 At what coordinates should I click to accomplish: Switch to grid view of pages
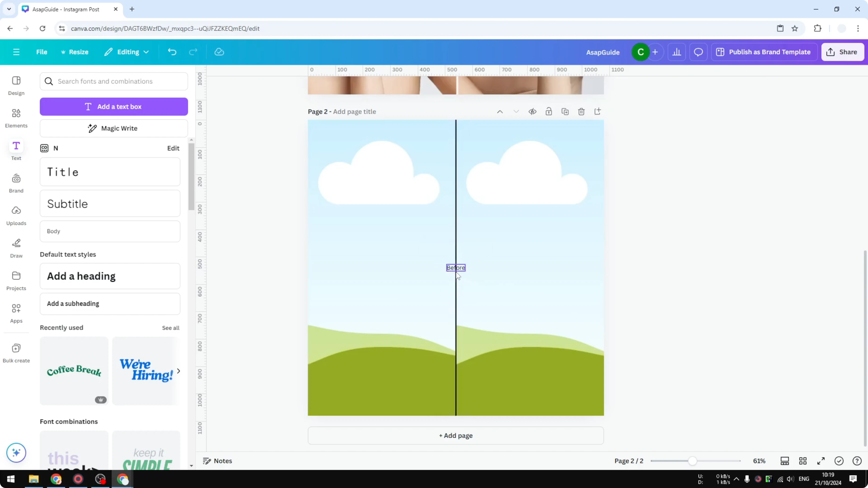[803, 461]
